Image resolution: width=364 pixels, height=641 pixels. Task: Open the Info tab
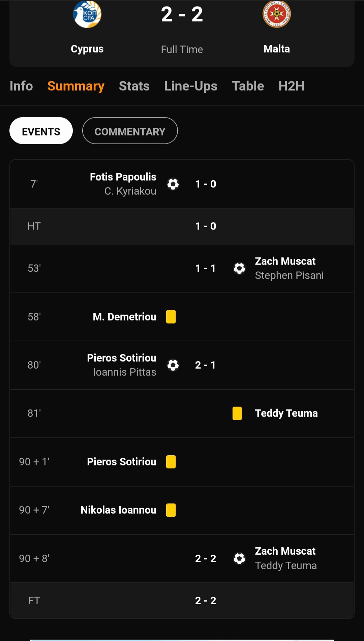pos(21,86)
